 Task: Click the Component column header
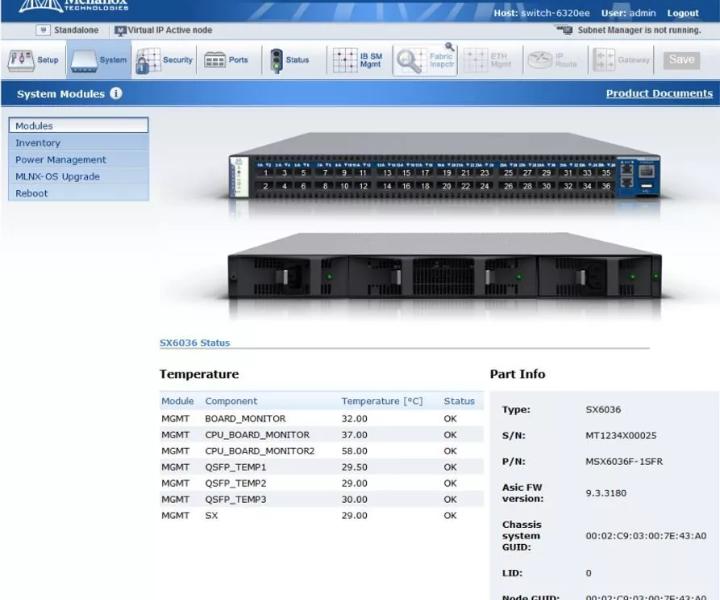click(x=231, y=401)
